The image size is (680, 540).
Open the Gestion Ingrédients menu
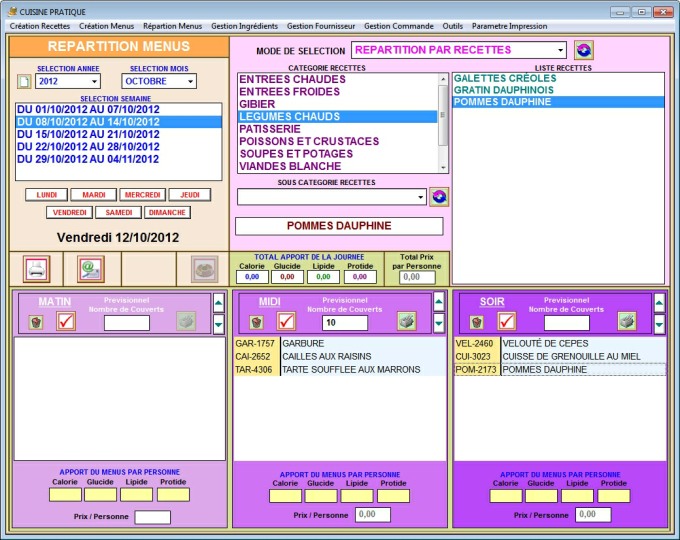tap(244, 25)
